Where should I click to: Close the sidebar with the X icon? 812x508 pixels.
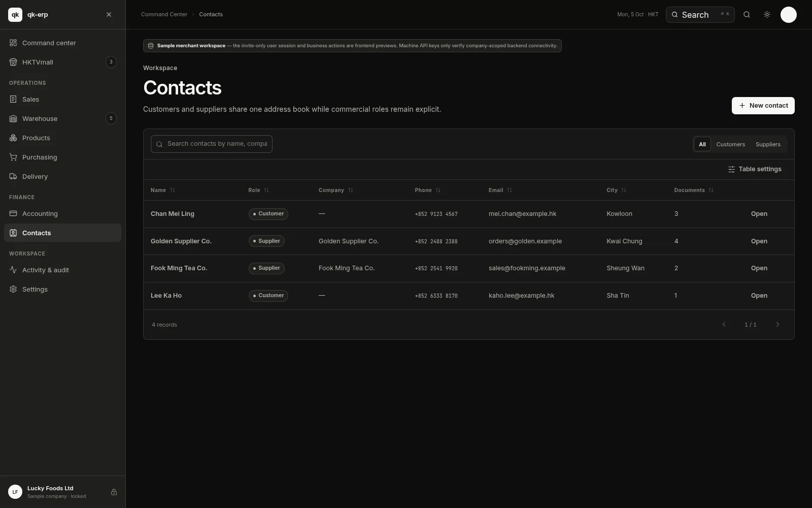[x=109, y=15]
